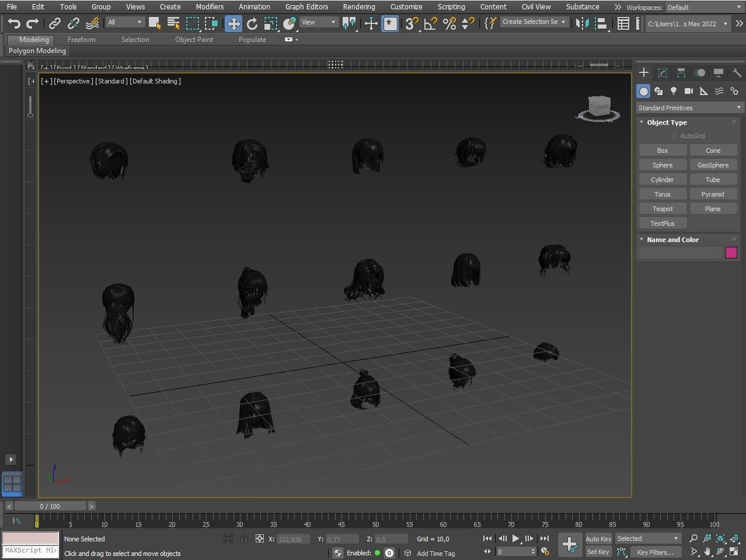Toggle the 3D Snaps button

click(x=412, y=23)
